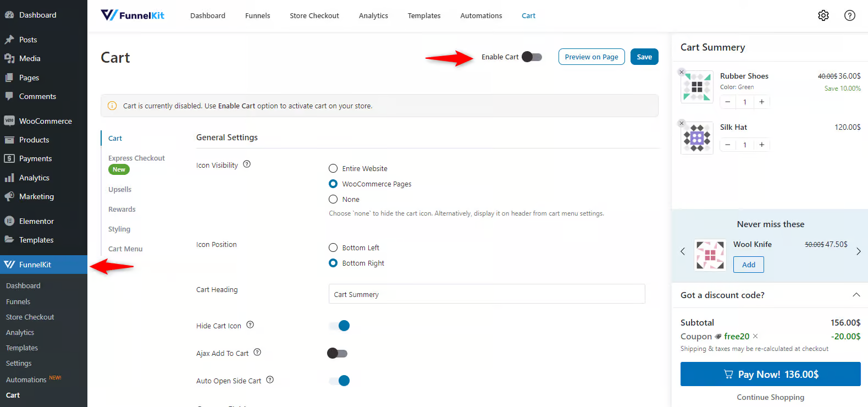Increase Rubber Shoes quantity with plus
Image resolution: width=868 pixels, height=407 pixels.
point(762,102)
